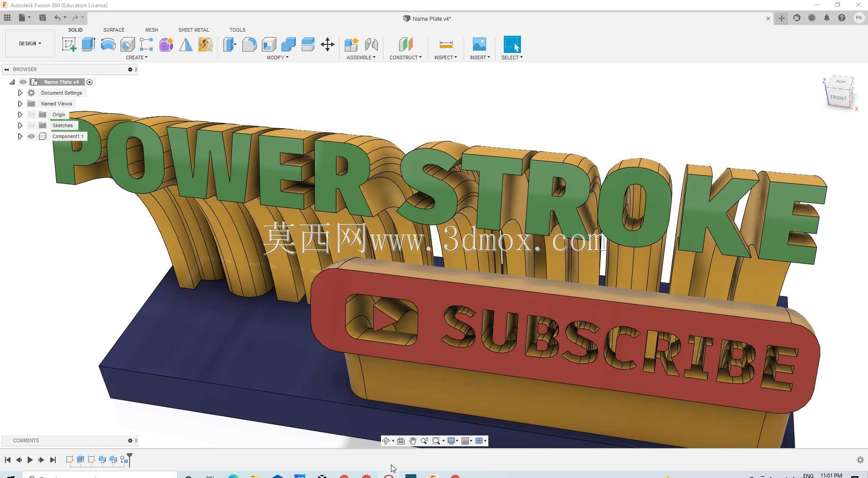This screenshot has height=478, width=868.
Task: Select the Hole tool
Action: pos(127,44)
